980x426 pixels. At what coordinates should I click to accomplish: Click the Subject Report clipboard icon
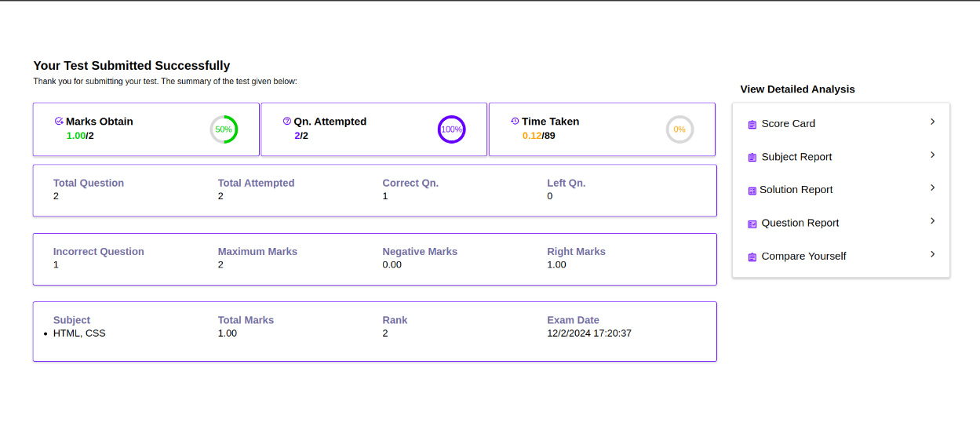pos(752,158)
